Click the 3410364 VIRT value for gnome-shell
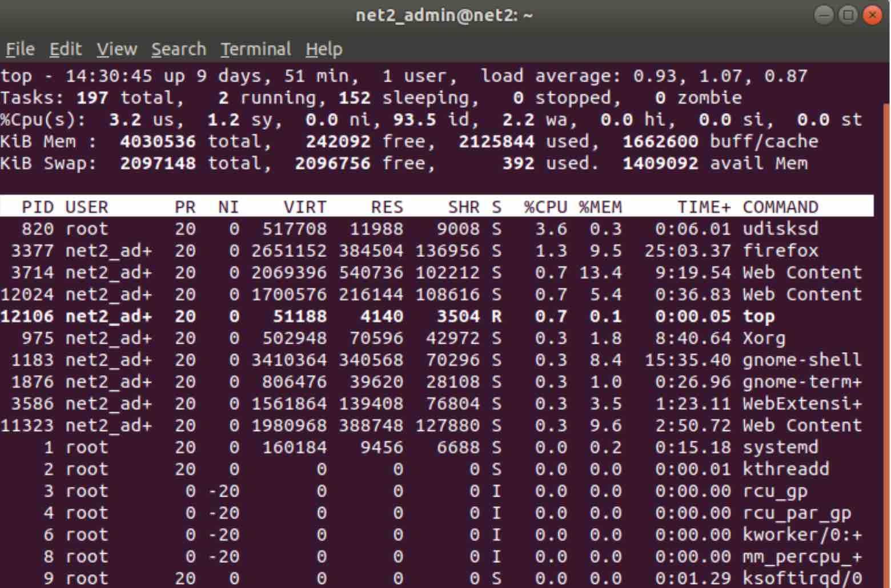 289,360
